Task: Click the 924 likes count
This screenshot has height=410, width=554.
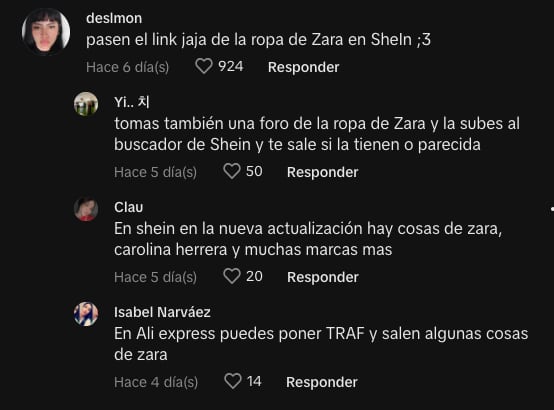Action: tap(231, 66)
